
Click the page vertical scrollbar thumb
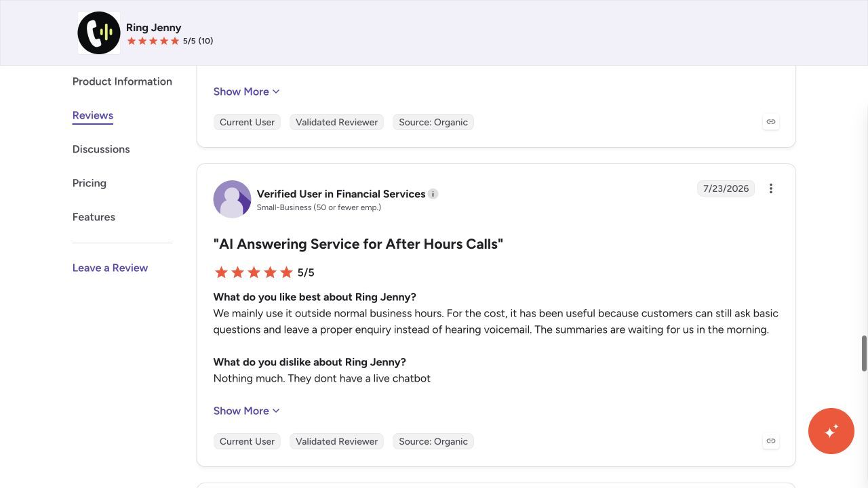point(865,353)
